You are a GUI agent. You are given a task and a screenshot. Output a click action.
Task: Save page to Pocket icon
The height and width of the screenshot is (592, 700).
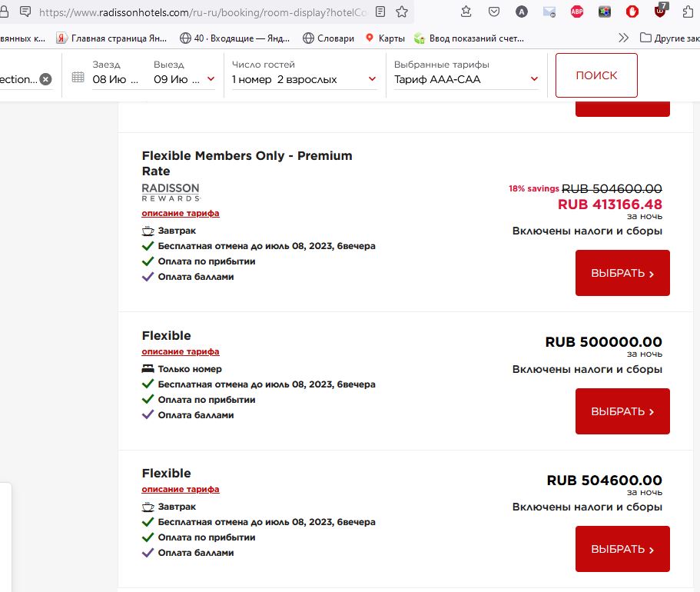494,12
